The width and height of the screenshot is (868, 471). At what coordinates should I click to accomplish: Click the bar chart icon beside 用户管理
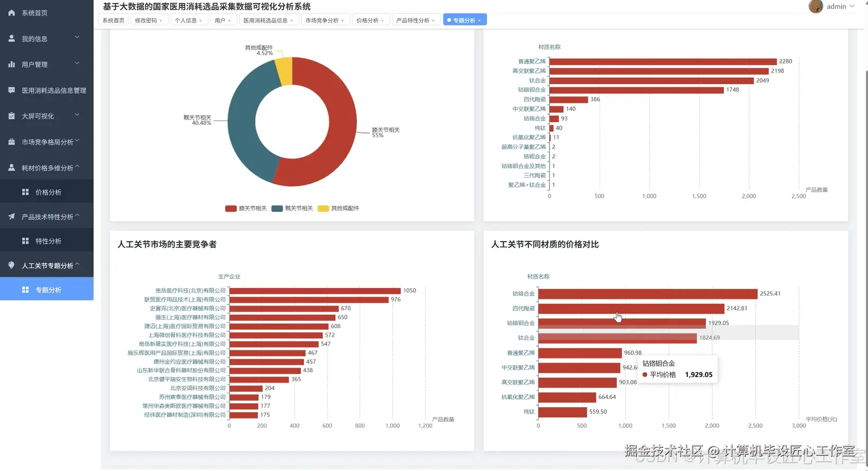[x=12, y=64]
